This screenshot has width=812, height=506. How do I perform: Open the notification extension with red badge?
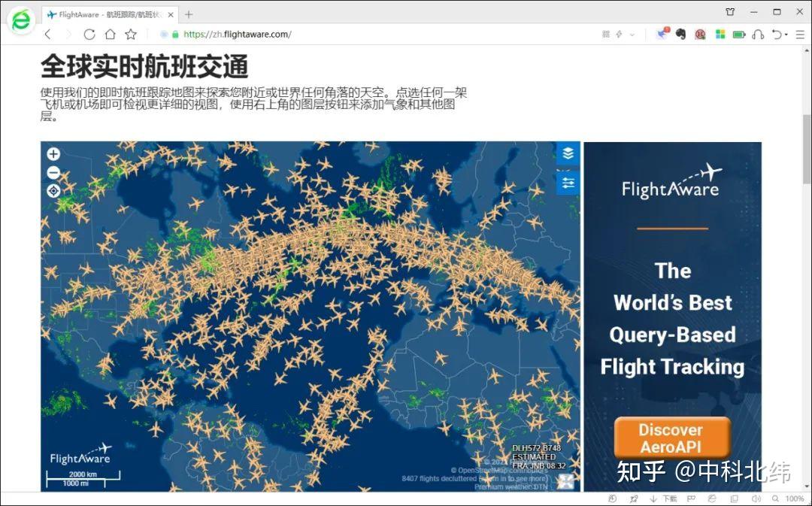[662, 34]
